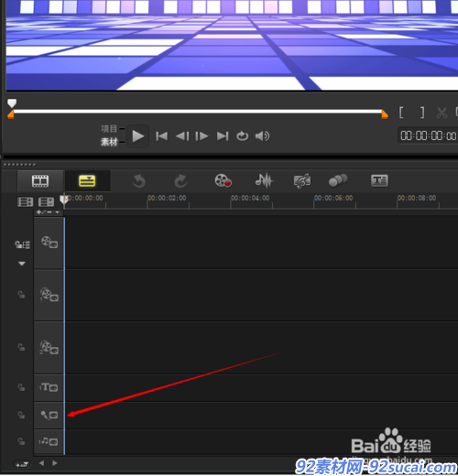Viewport: 458px width, 476px height.
Task: Expand ripple editing arrow below video track
Action: (x=22, y=264)
